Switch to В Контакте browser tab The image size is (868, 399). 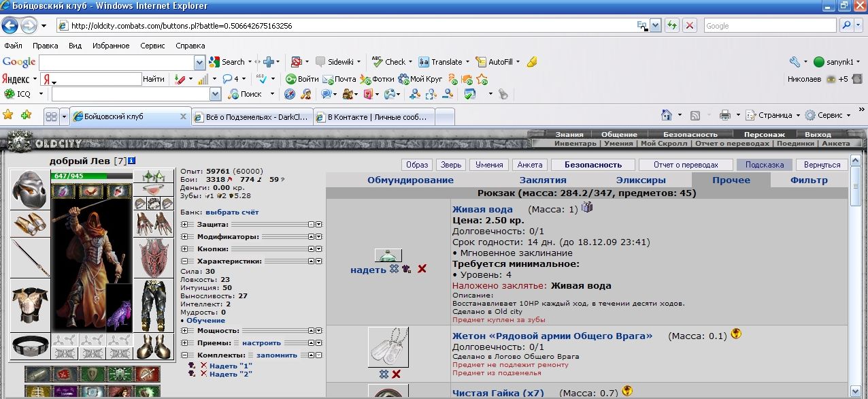[x=374, y=117]
